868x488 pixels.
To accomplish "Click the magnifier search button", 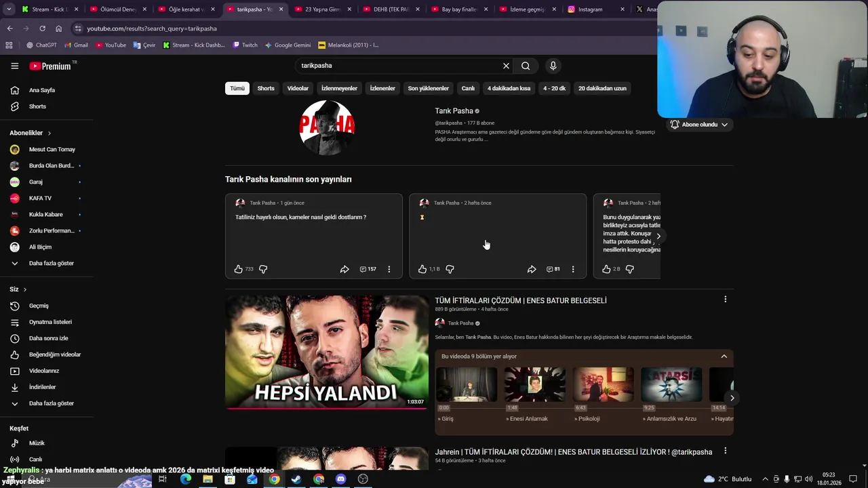I will click(526, 66).
